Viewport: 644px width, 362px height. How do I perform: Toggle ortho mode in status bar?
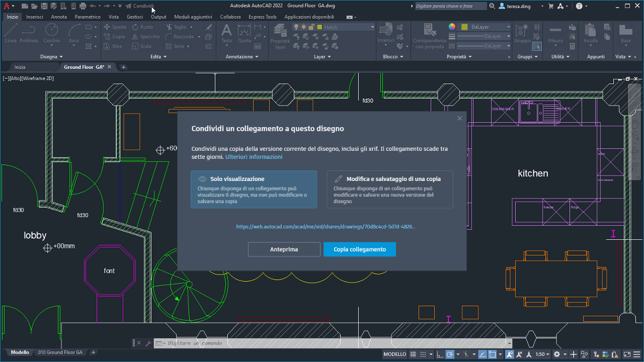click(x=440, y=354)
